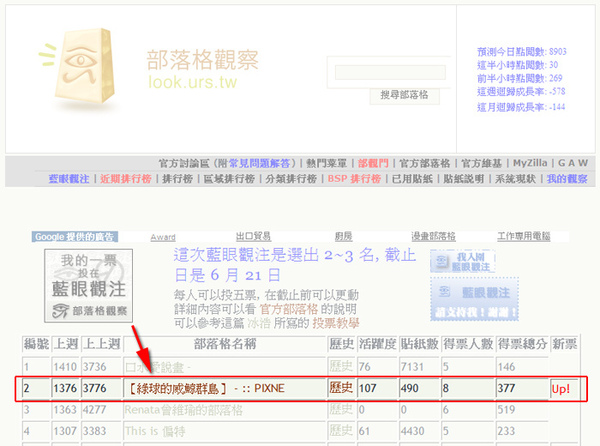Open Renata曾維瑜的部落格 link

tap(184, 410)
